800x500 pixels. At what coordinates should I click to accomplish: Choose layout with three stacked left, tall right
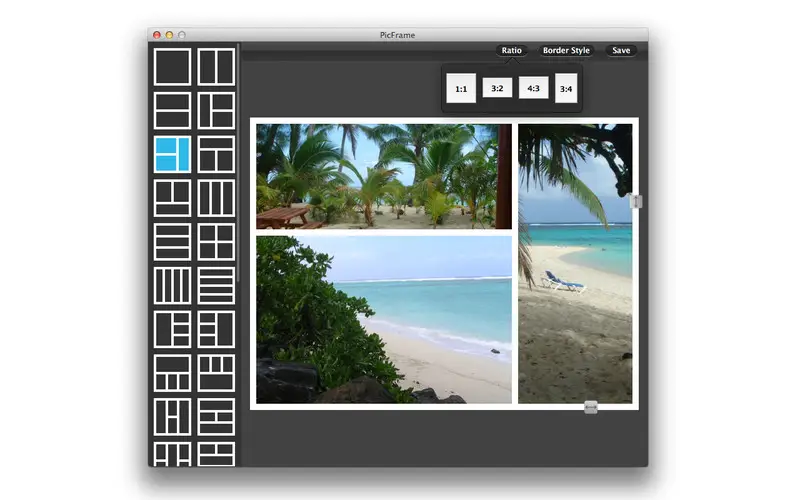point(216,329)
